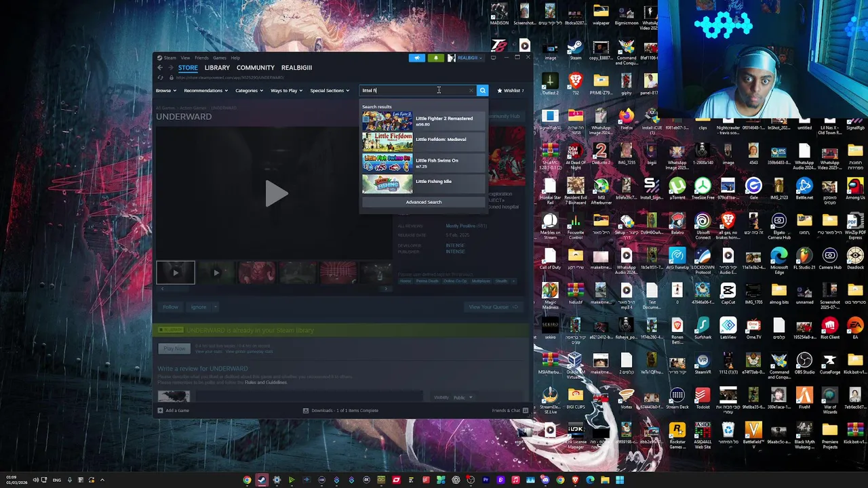Screen dimensions: 868x488
Task: Open the View menu in Steam
Action: (185, 58)
